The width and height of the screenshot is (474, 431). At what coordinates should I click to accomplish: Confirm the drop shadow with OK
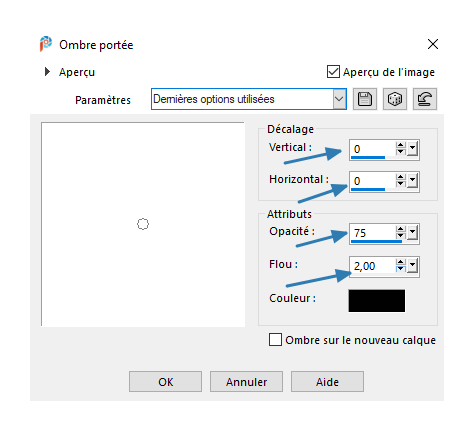tap(165, 382)
